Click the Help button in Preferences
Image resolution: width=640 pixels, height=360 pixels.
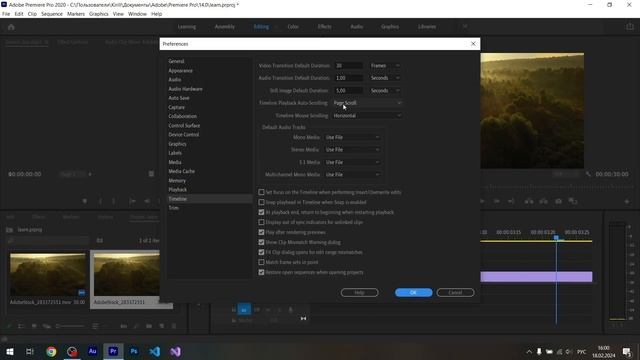tap(359, 292)
